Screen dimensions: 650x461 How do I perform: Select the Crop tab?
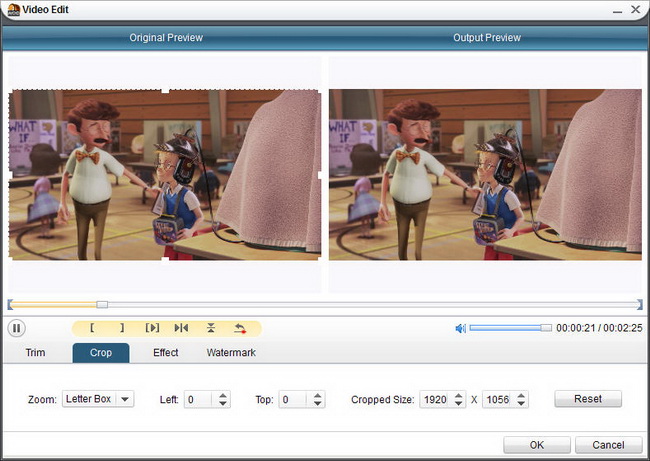click(x=101, y=353)
